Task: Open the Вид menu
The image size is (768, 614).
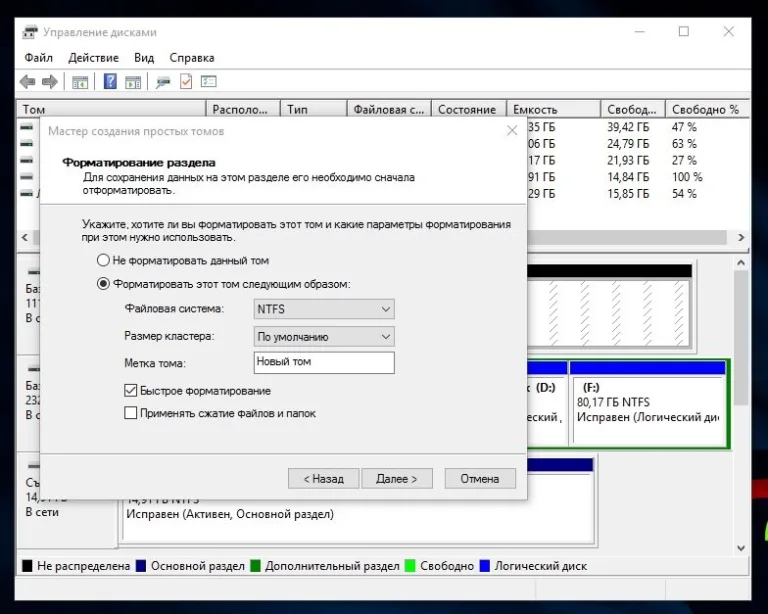Action: [x=144, y=58]
